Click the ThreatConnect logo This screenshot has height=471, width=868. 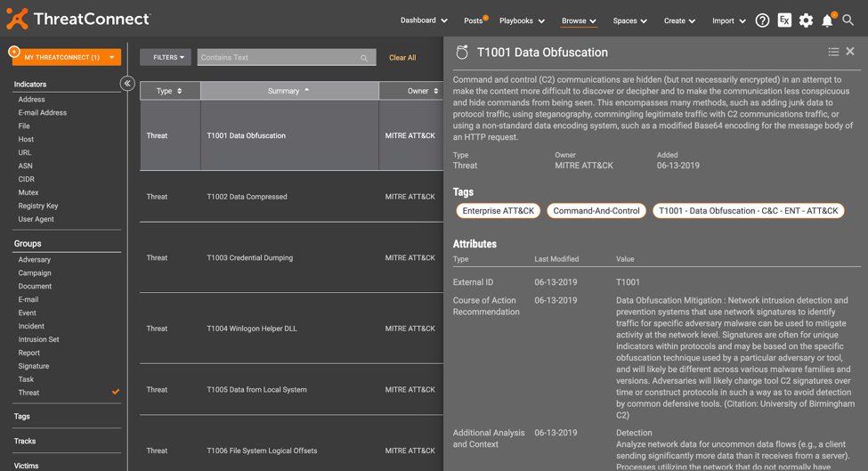[x=78, y=19]
